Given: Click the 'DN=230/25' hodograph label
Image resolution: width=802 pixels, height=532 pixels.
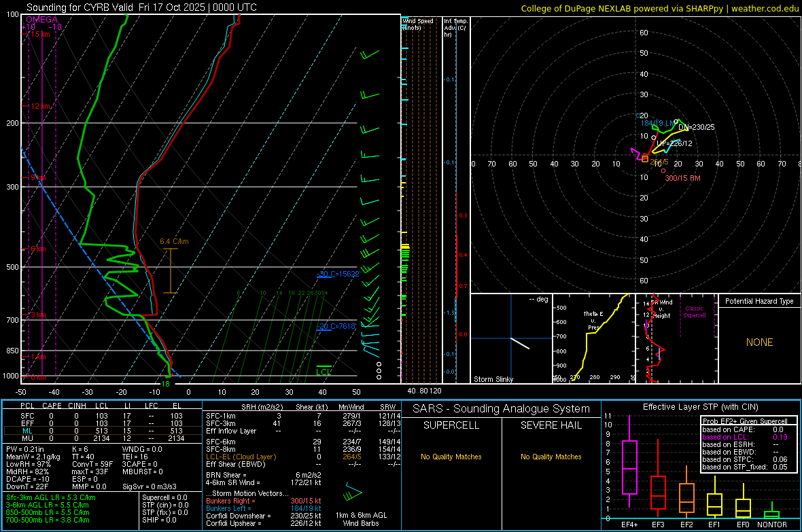Looking at the screenshot, I should (696, 127).
